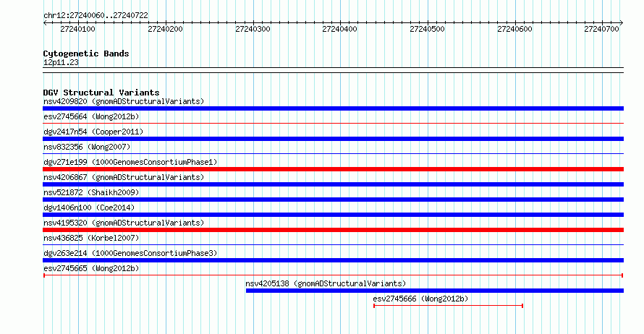Select the Cytogenetic Bands track title
The image size is (644, 334).
tap(86, 53)
